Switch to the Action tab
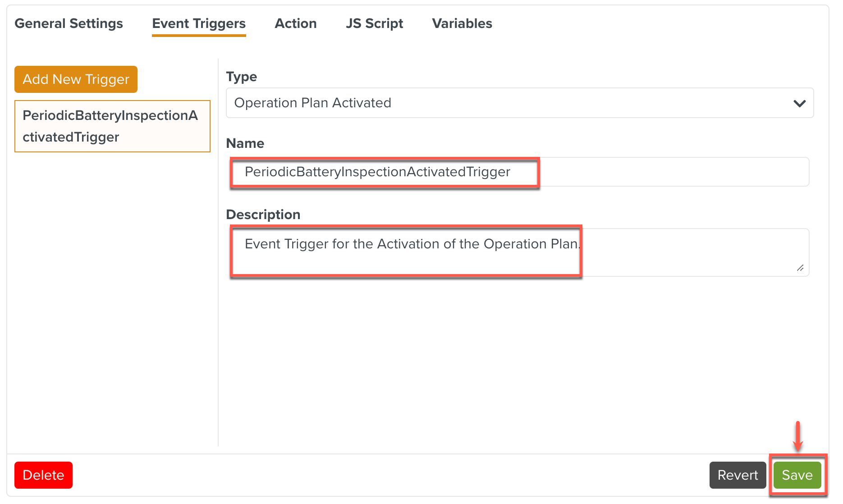The image size is (843, 504). pyautogui.click(x=295, y=23)
